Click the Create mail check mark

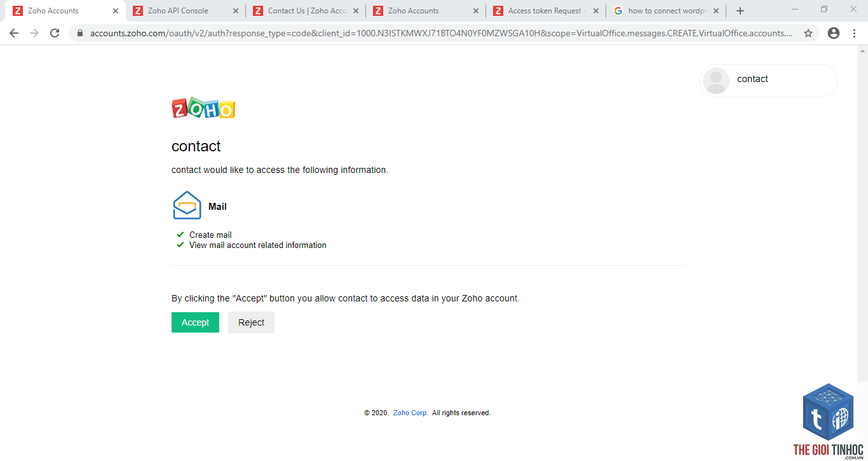click(180, 235)
